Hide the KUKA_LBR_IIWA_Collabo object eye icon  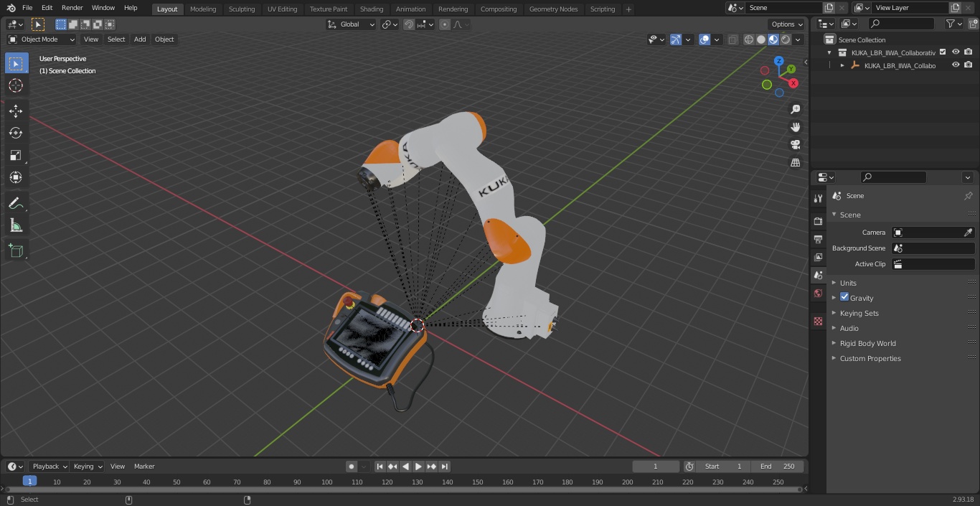(956, 65)
